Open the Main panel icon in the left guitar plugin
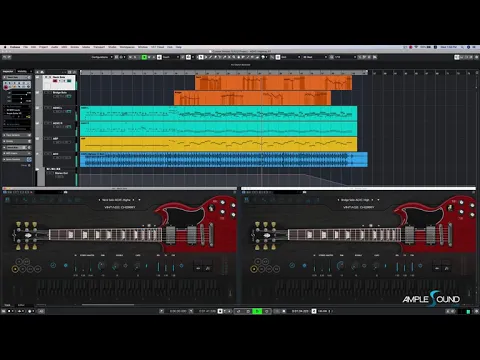Image resolution: width=480 pixels, height=360 pixels. pos(7,200)
